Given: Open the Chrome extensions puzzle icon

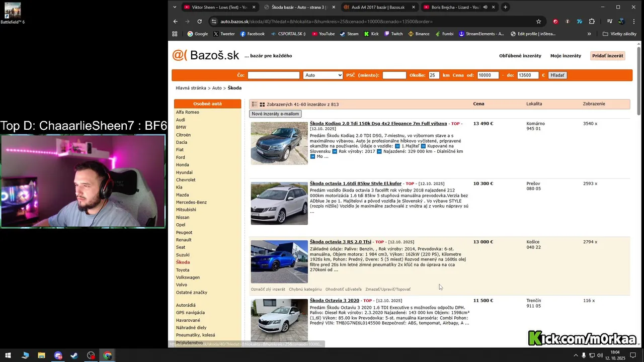Looking at the screenshot, I should pos(592,22).
